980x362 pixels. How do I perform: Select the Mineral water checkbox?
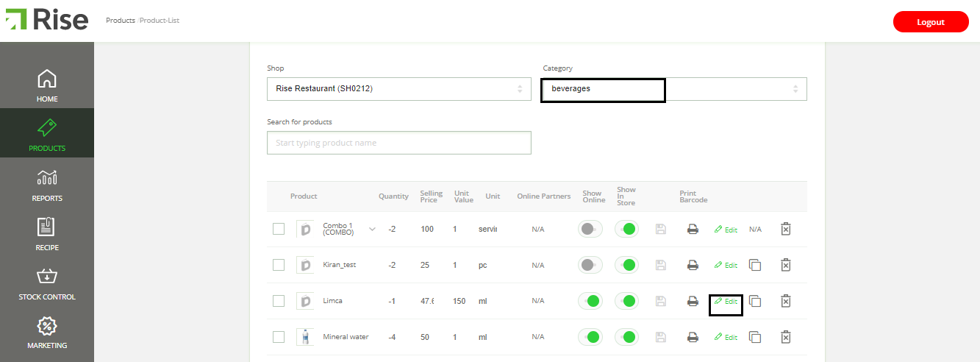pyautogui.click(x=279, y=336)
